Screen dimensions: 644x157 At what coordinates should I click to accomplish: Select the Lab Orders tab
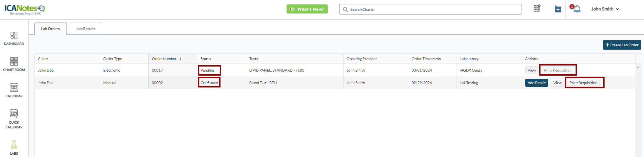point(50,29)
